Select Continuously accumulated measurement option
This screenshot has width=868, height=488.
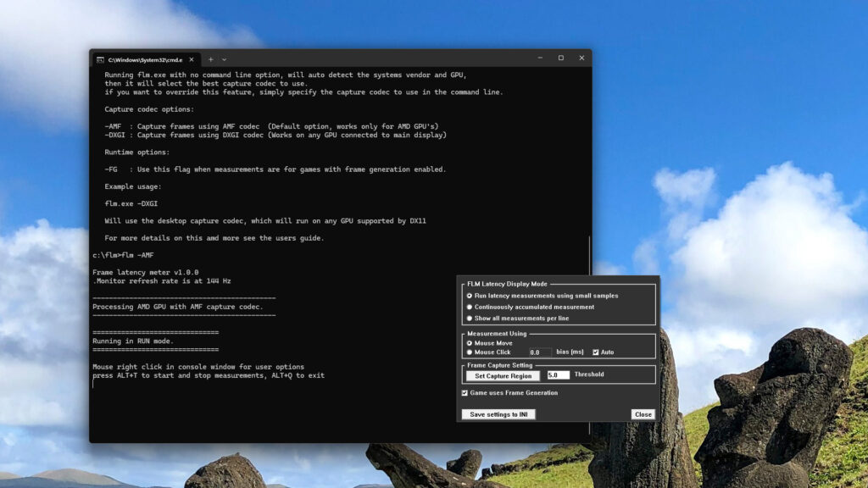(x=470, y=307)
